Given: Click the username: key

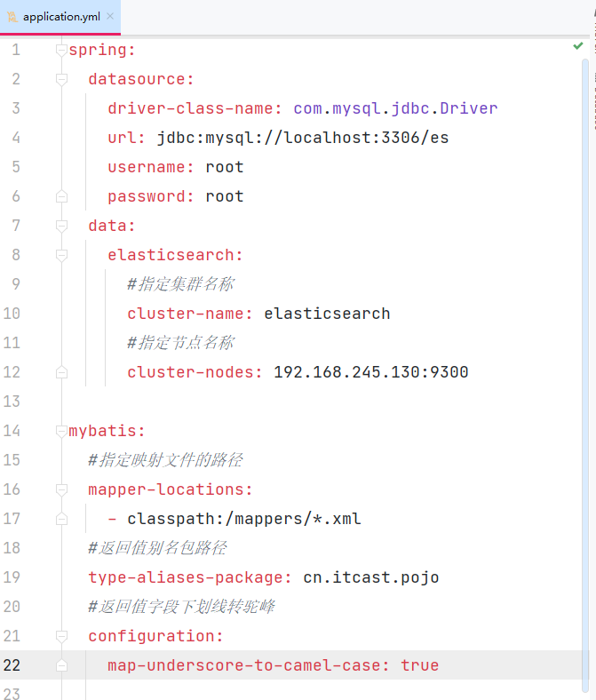Looking at the screenshot, I should pos(151,167).
